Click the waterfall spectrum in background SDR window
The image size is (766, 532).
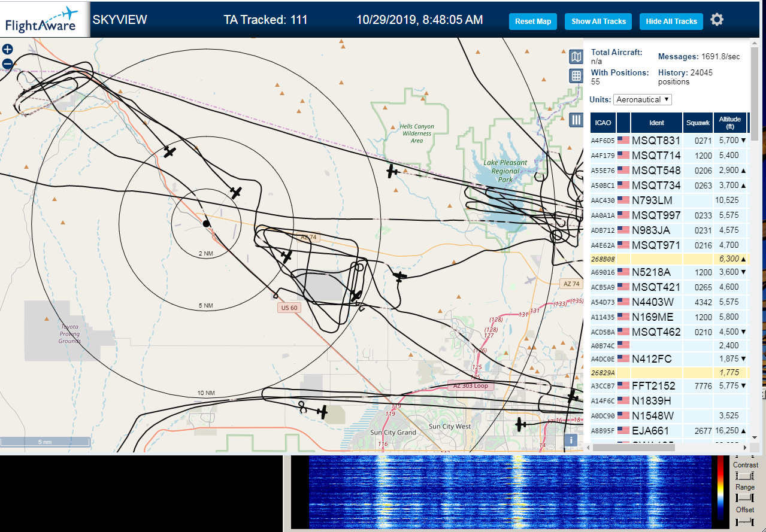point(509,492)
